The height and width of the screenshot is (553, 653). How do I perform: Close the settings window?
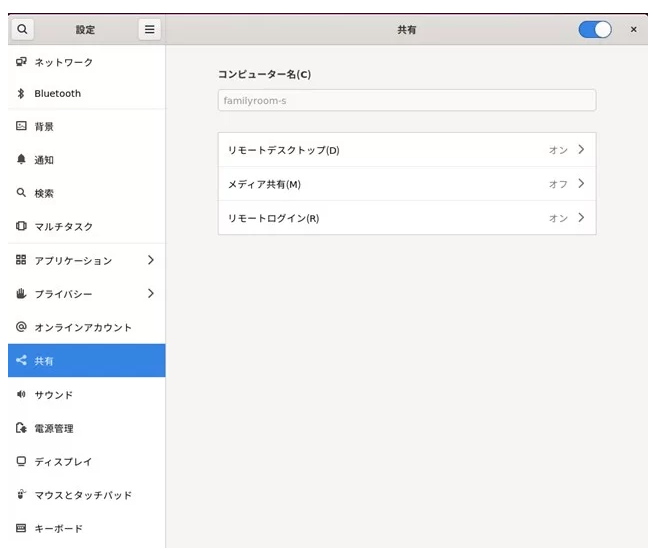(633, 30)
